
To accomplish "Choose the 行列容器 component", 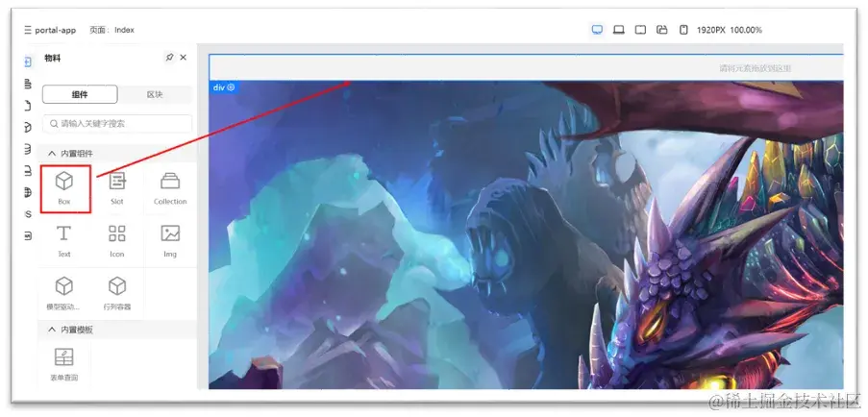I will point(117,294).
